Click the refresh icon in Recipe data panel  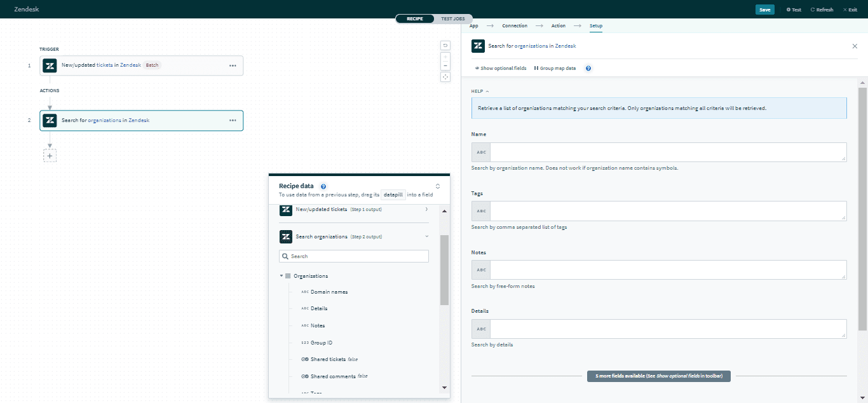pos(437,186)
